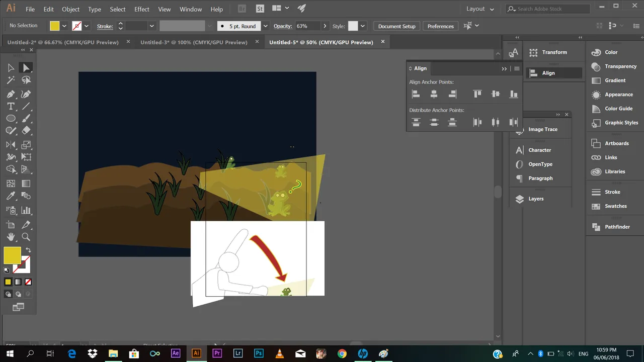The height and width of the screenshot is (362, 644).
Task: Open brush definition 5 pt. Round dropdown
Action: pyautogui.click(x=265, y=26)
